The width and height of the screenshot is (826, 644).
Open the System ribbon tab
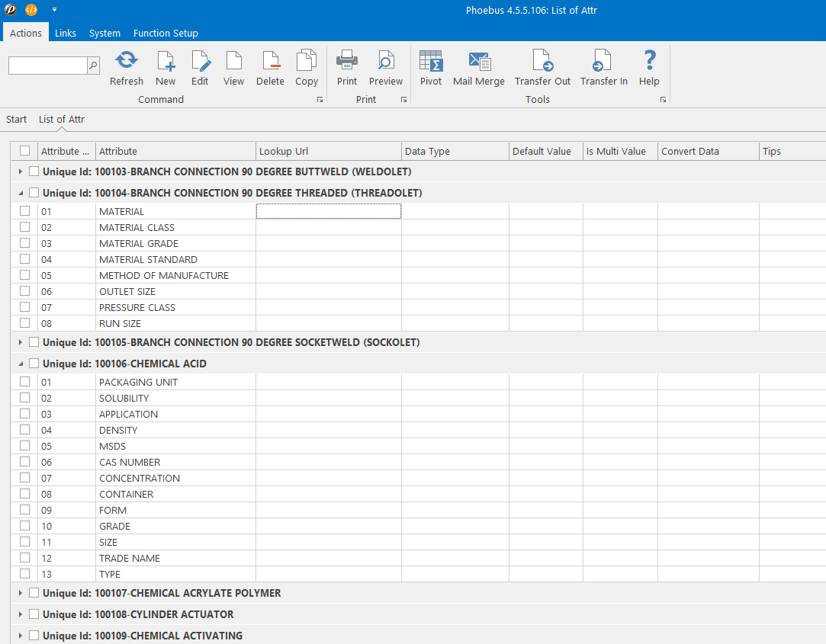pos(104,33)
